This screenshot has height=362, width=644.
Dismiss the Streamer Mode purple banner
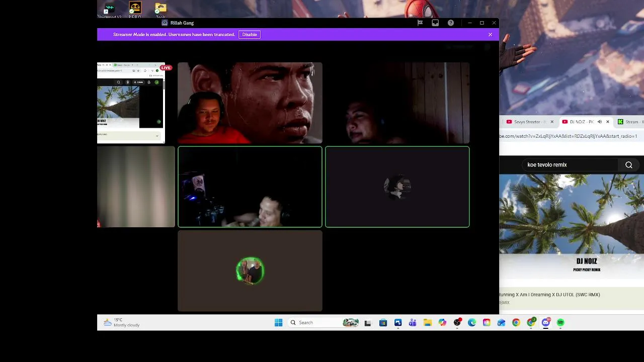click(490, 35)
